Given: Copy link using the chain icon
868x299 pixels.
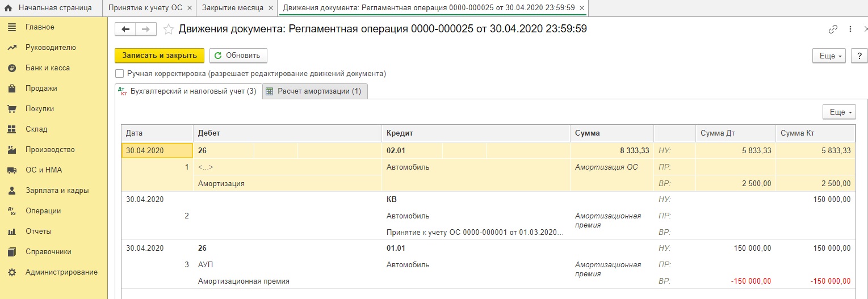Looking at the screenshot, I should pyautogui.click(x=833, y=30).
